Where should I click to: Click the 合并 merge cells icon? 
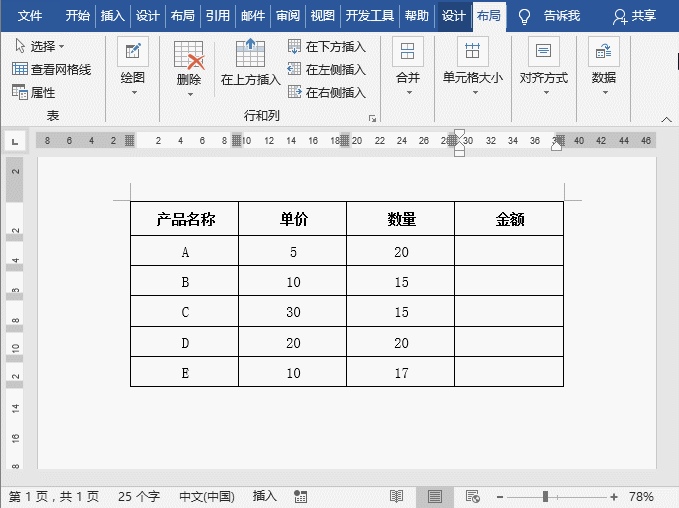click(x=407, y=52)
